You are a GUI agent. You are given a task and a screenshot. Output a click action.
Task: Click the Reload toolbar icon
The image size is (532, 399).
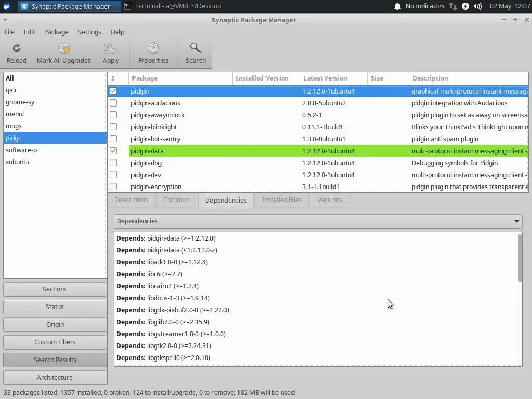[x=16, y=54]
